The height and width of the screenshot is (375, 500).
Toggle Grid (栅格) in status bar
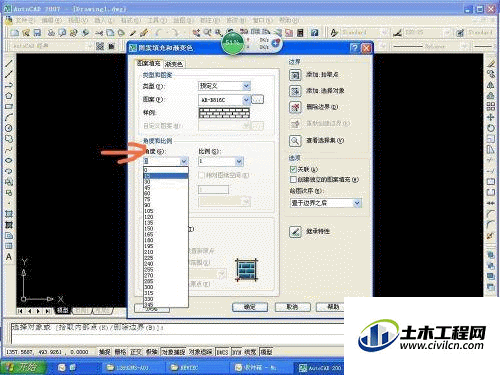point(120,352)
